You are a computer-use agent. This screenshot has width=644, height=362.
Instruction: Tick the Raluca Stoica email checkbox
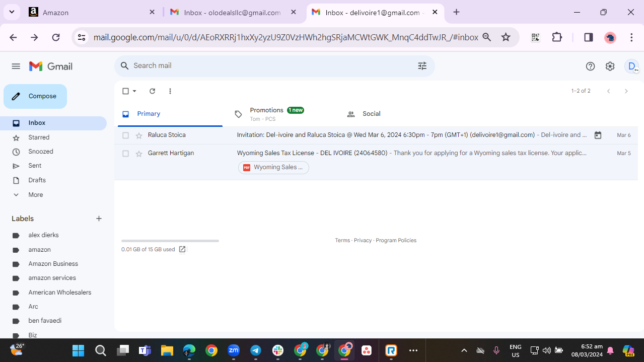[125, 135]
